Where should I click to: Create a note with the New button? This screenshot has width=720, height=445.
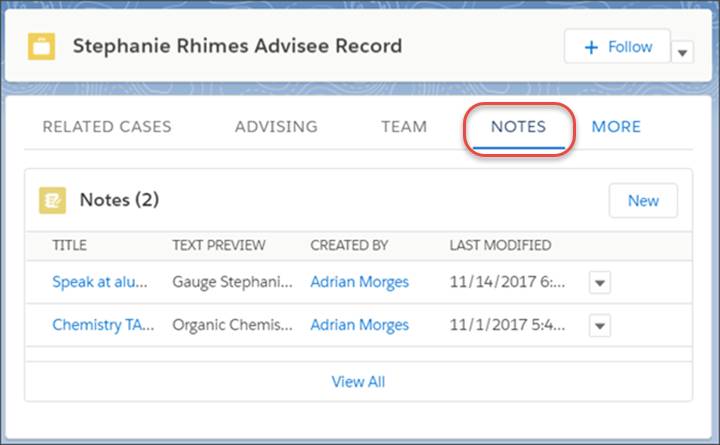643,201
